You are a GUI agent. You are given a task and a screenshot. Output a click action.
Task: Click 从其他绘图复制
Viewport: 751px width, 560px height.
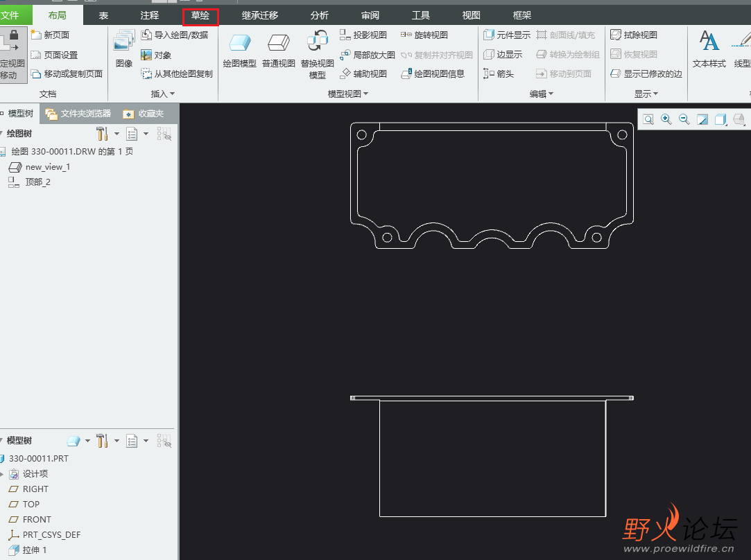[x=177, y=73]
